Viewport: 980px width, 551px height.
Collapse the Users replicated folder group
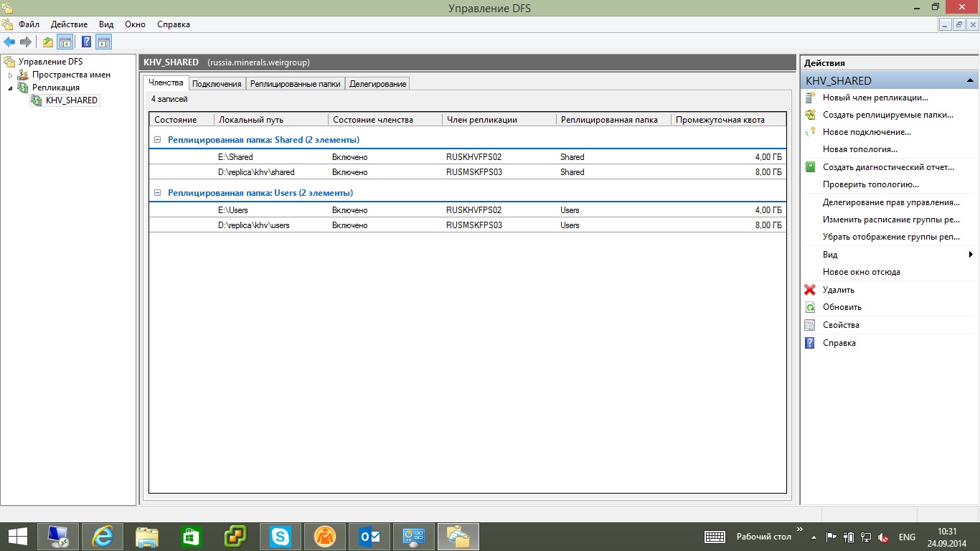158,193
